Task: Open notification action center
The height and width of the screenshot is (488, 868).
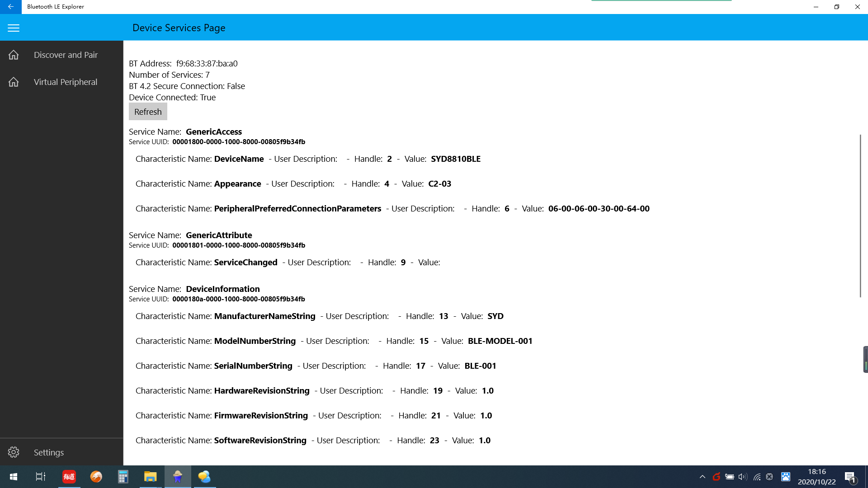Action: point(850,477)
